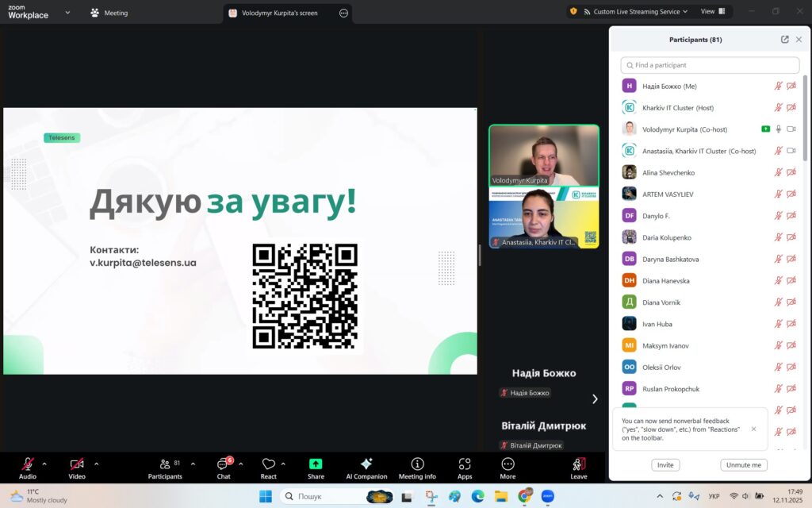
Task: Open AI Companion sparkle icon
Action: tap(366, 464)
